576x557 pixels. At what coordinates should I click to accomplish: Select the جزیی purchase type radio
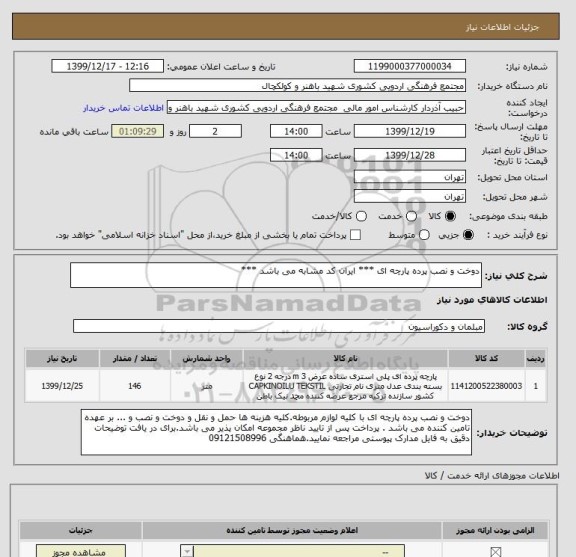[x=468, y=235]
